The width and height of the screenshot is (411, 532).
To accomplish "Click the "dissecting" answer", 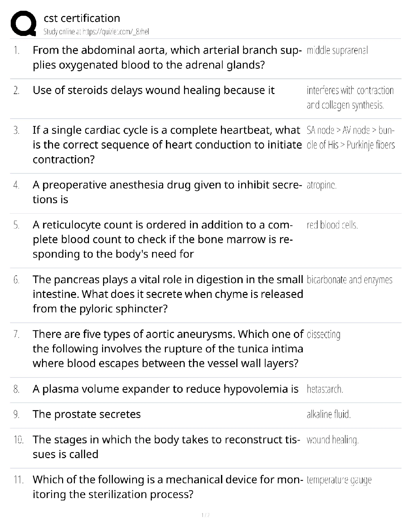I will (323, 335).
